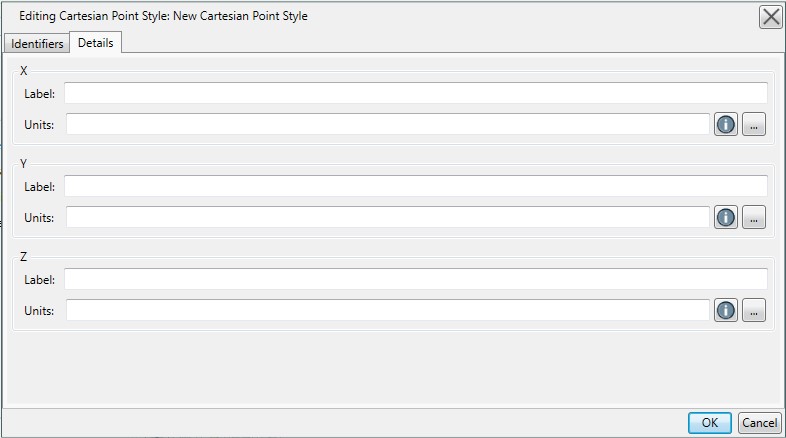Focus the X Units text field

(388, 124)
